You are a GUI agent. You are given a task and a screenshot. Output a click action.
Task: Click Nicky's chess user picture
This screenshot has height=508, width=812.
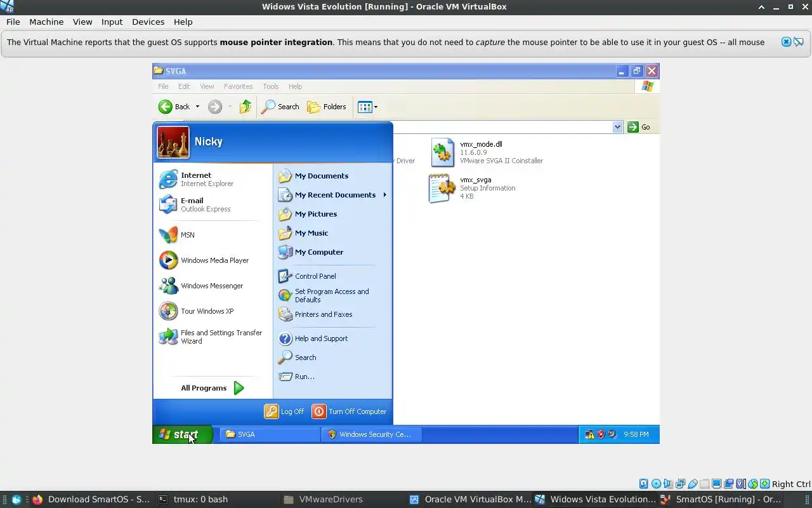click(173, 142)
